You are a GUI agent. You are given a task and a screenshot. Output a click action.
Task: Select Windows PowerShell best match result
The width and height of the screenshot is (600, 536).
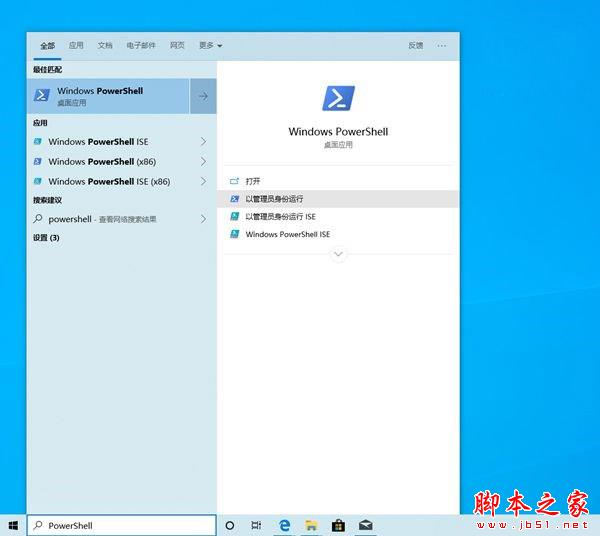tap(108, 96)
